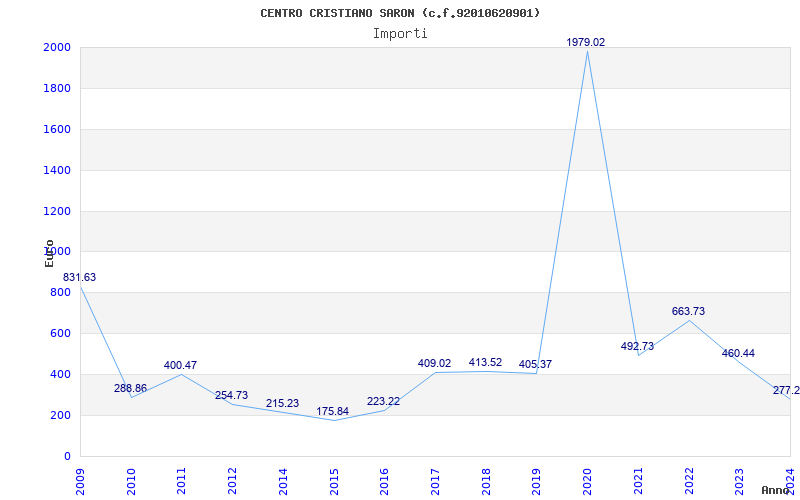
Task: Click the 2022 x-axis year label
Action: [689, 481]
